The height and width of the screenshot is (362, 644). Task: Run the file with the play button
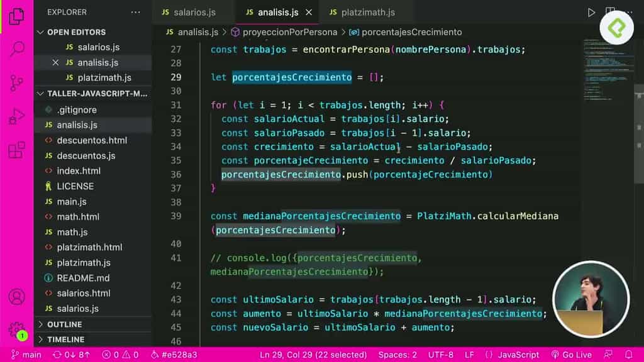click(592, 11)
